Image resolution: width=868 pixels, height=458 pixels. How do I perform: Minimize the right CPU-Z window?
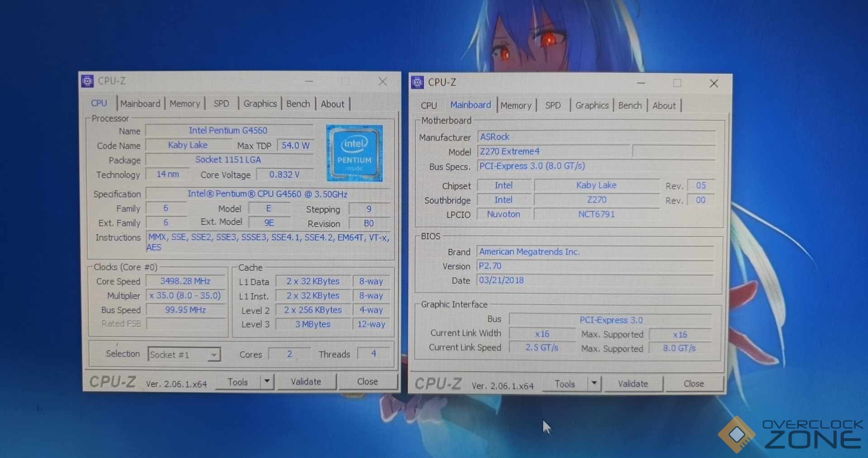[x=641, y=83]
